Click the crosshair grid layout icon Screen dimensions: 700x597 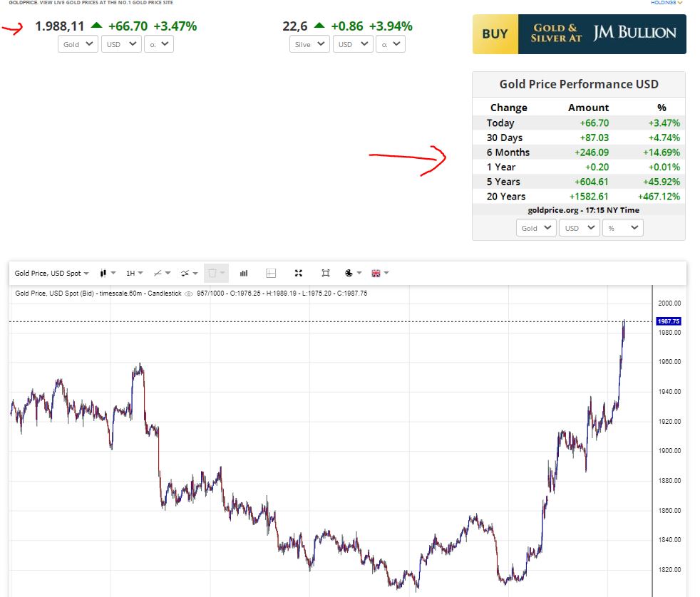[271, 273]
